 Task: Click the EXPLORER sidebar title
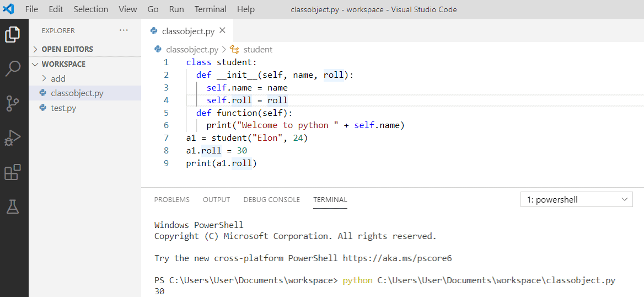pos(58,30)
